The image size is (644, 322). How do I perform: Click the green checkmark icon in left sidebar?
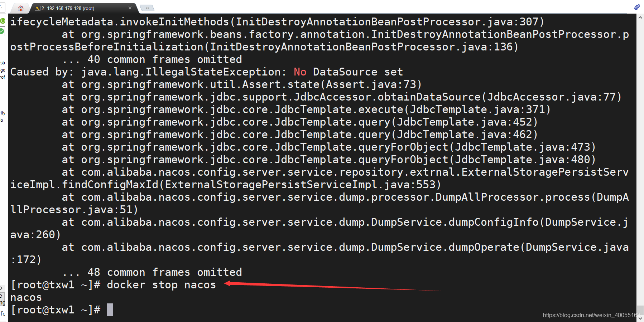click(2, 31)
